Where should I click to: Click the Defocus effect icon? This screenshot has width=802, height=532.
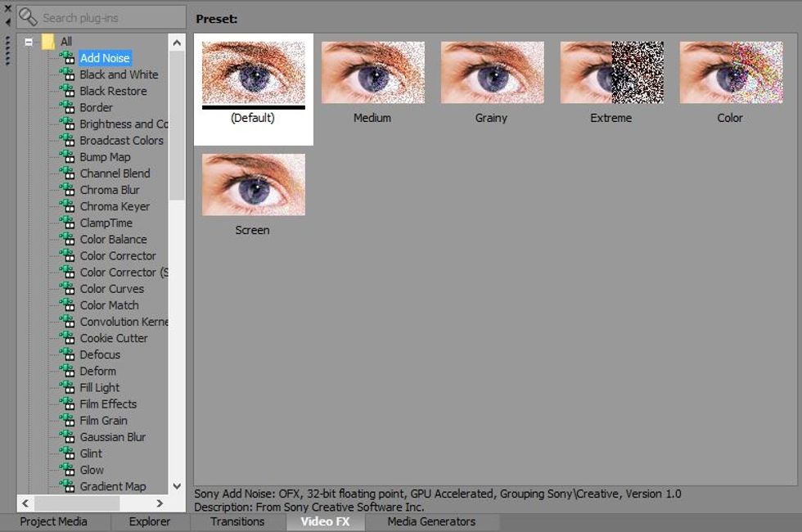tap(68, 354)
